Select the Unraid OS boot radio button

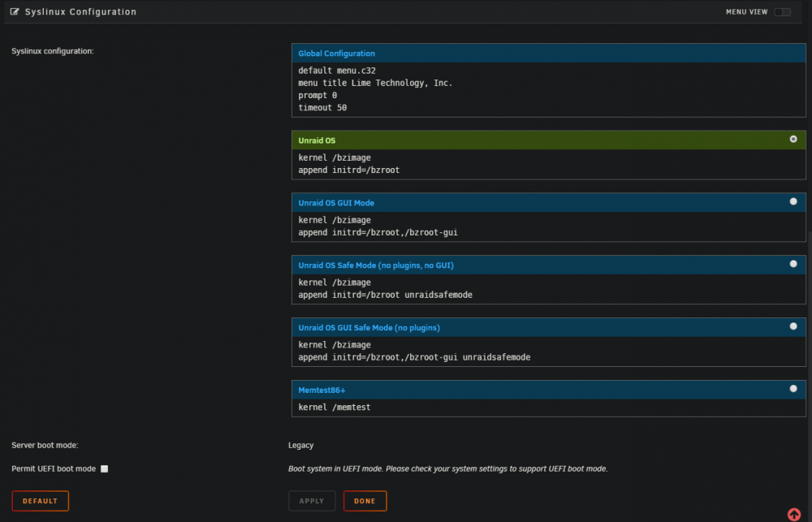[793, 139]
